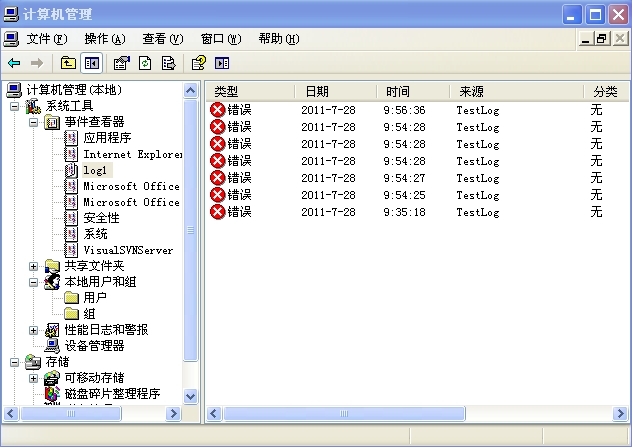Open the 操作(A) menu
Viewport: 632px width, 447px height.
point(105,39)
